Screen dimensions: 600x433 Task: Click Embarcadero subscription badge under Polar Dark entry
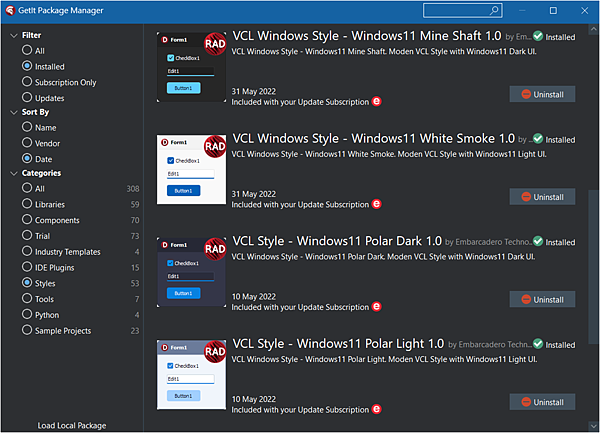tap(377, 306)
